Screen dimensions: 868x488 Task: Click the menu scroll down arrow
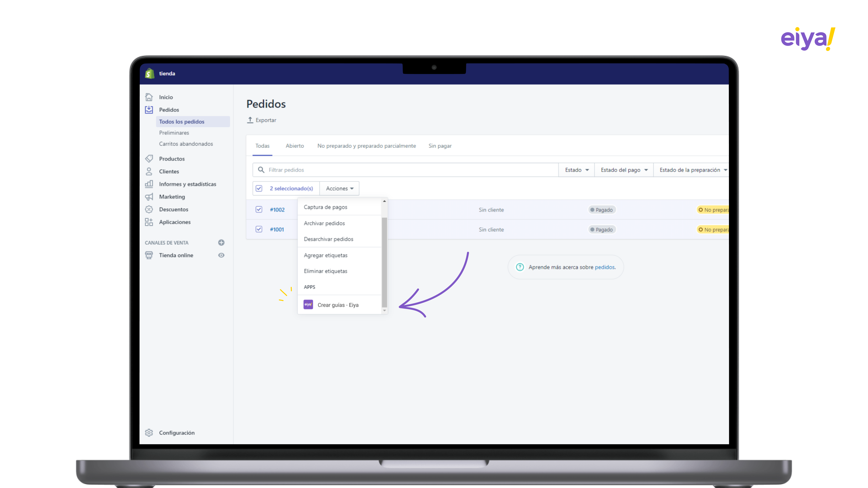click(384, 311)
